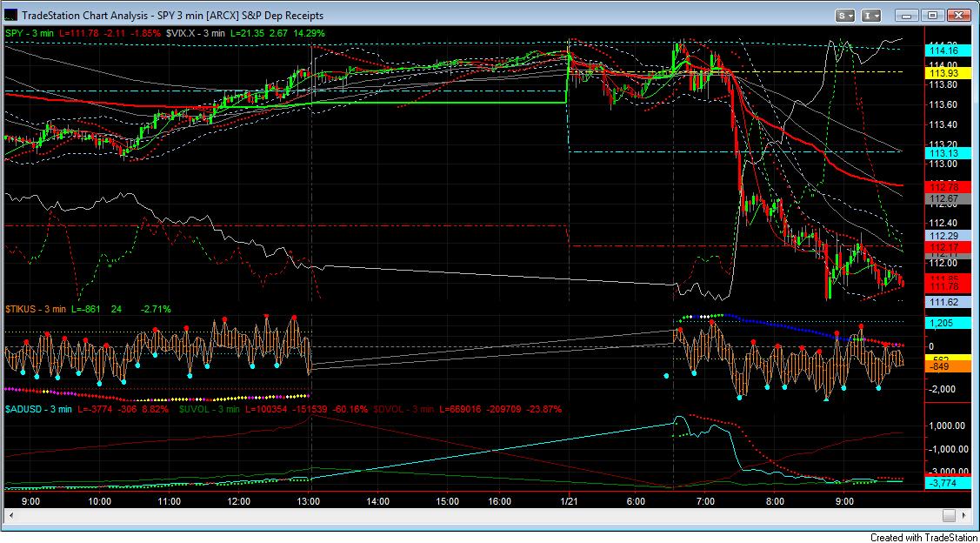Click the 7:00 time axis label
Image resolution: width=980 pixels, height=543 pixels.
[705, 501]
